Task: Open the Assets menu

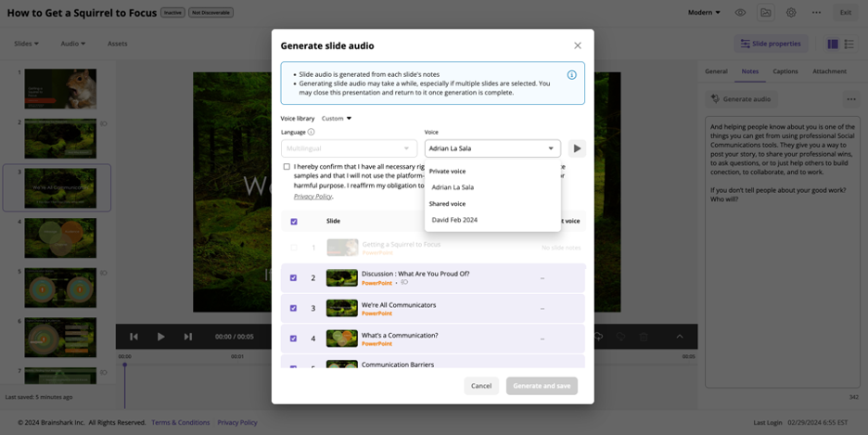Action: click(x=118, y=44)
